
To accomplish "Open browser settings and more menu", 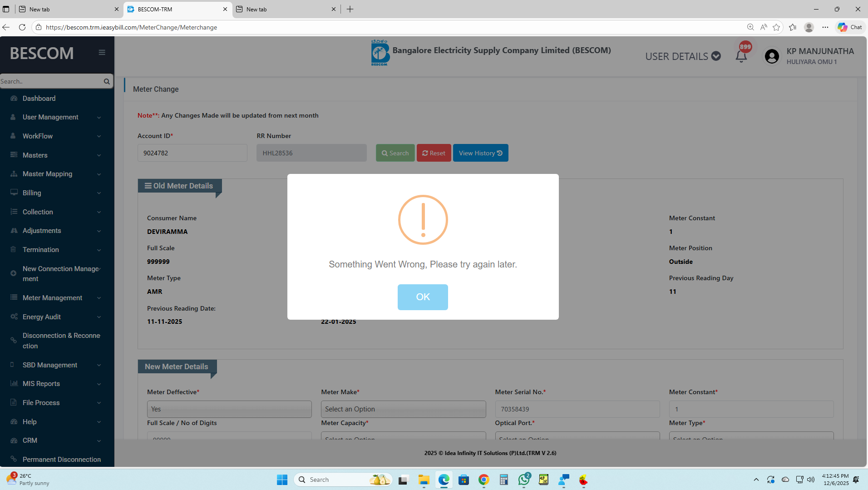I will pos(825,27).
